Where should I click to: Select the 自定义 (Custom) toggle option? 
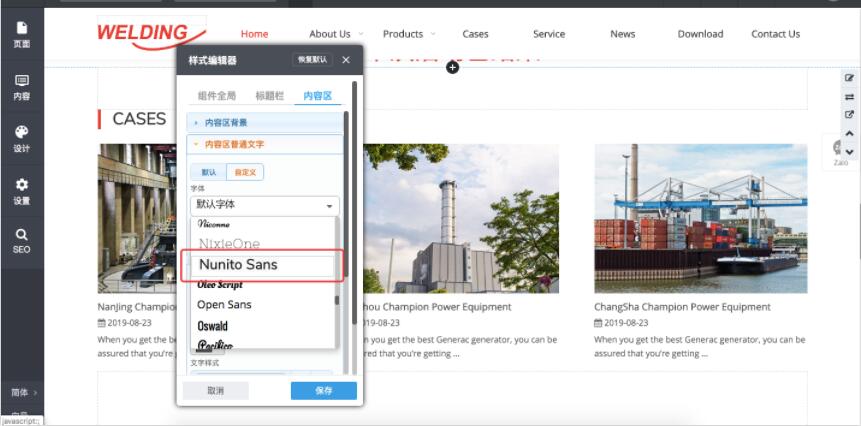245,172
